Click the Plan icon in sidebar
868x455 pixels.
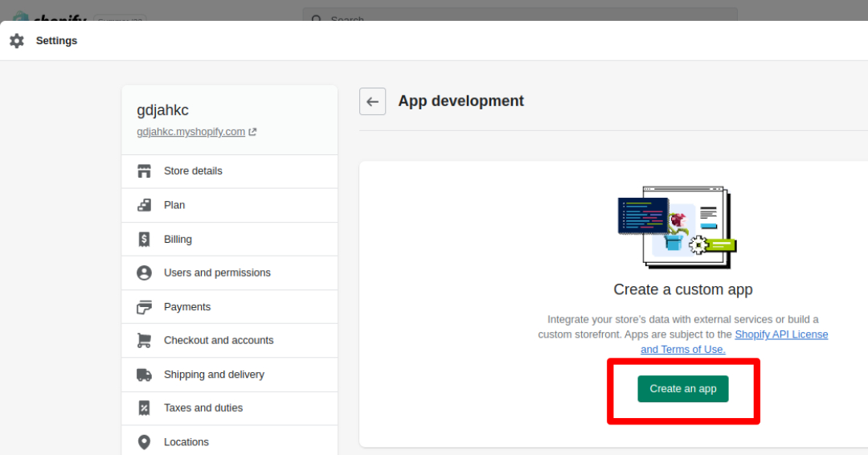pos(144,205)
